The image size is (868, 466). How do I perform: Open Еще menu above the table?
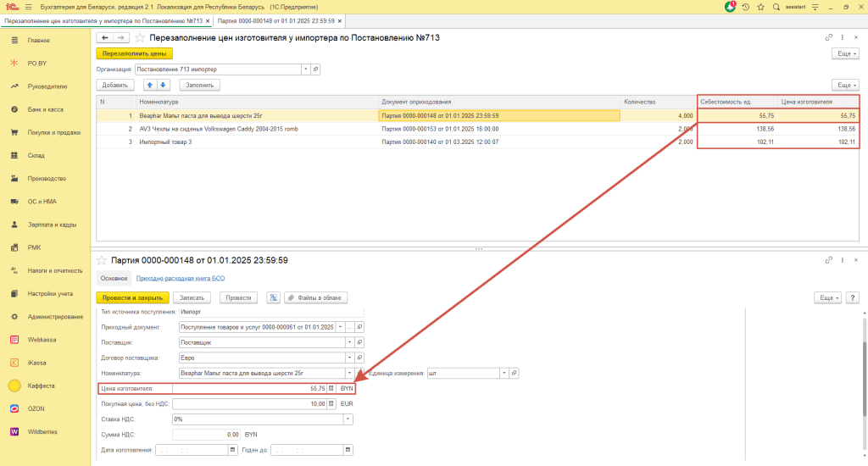pyautogui.click(x=845, y=86)
